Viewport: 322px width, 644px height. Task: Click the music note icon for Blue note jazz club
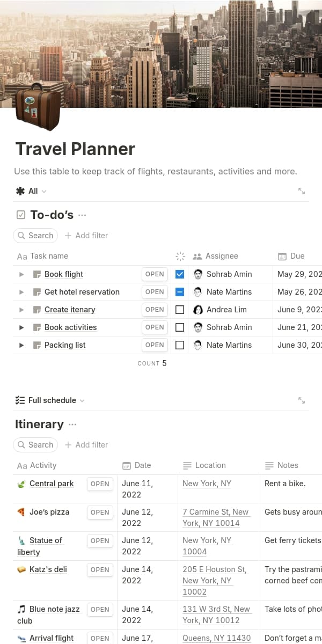[21, 609]
